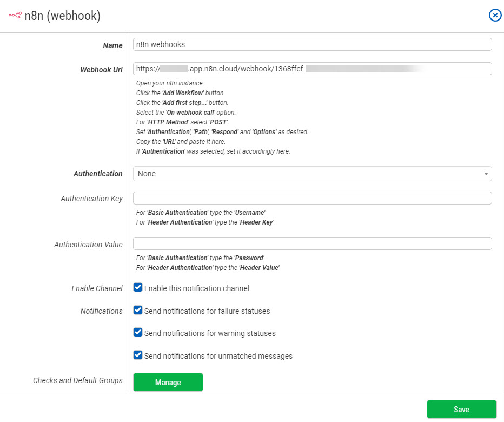Viewport: 504px width, 422px height.
Task: Click the 'Checks and Default Groups' label
Action: pos(77,380)
